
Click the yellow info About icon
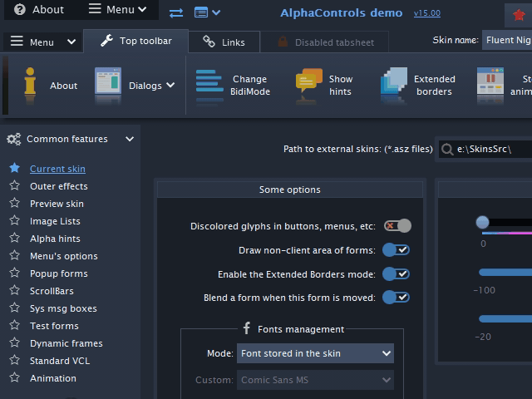coord(30,81)
